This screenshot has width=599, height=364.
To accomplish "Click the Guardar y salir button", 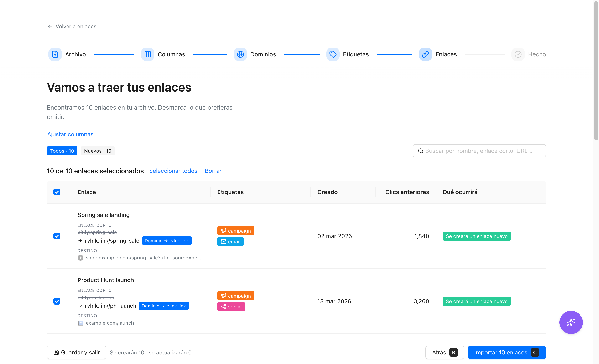I will (x=77, y=352).
